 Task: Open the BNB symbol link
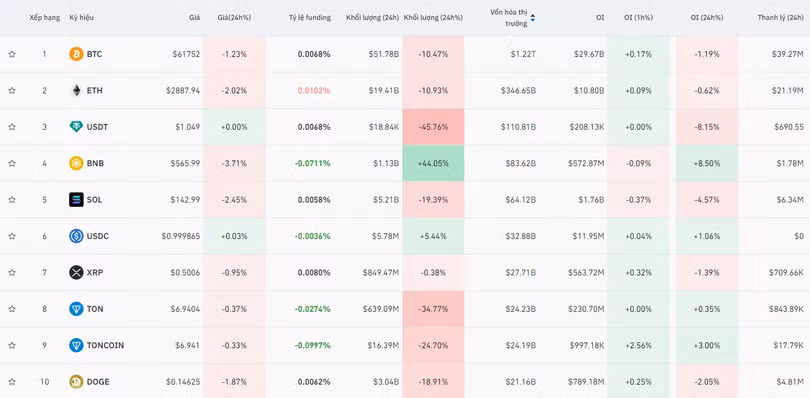coord(95,163)
